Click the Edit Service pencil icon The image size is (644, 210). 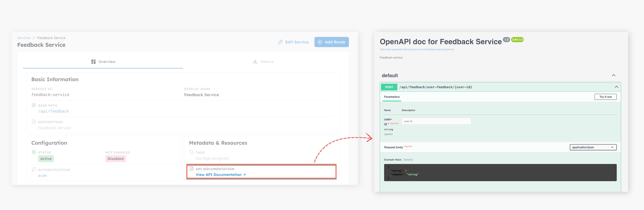point(280,42)
